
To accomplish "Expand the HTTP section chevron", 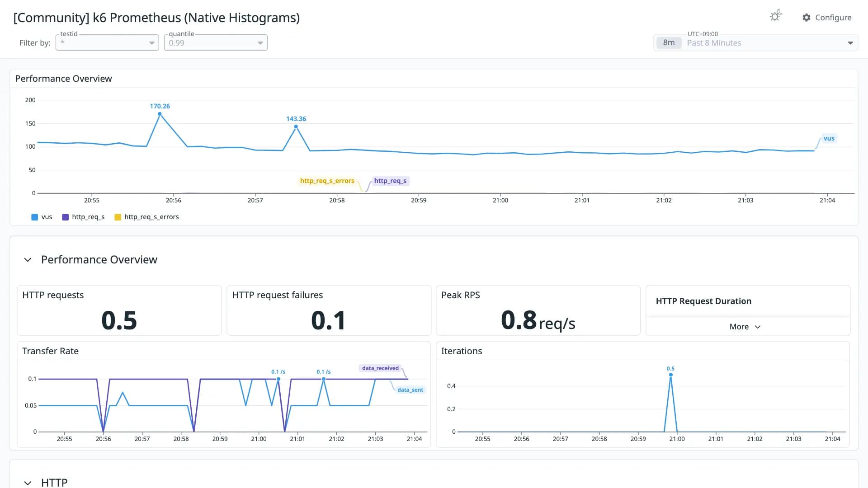I will [28, 483].
